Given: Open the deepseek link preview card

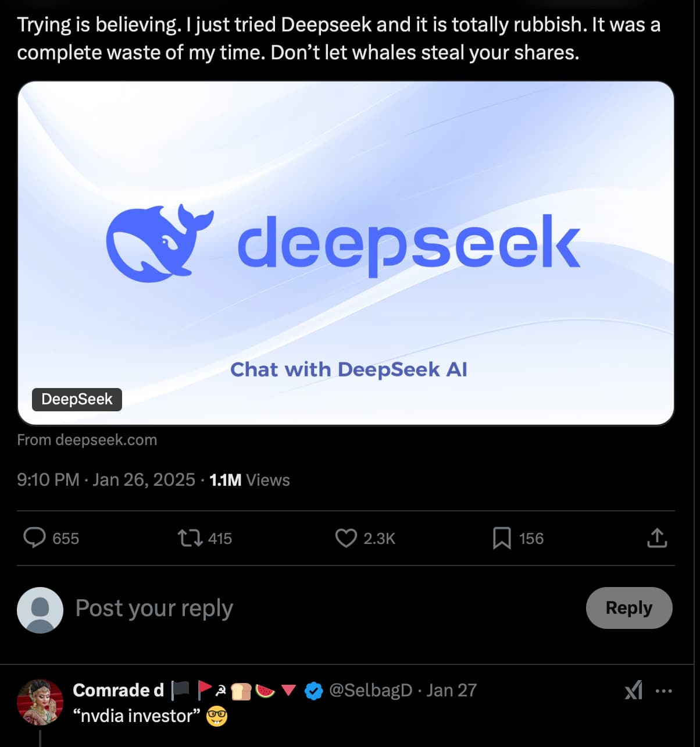Looking at the screenshot, I should click(346, 253).
